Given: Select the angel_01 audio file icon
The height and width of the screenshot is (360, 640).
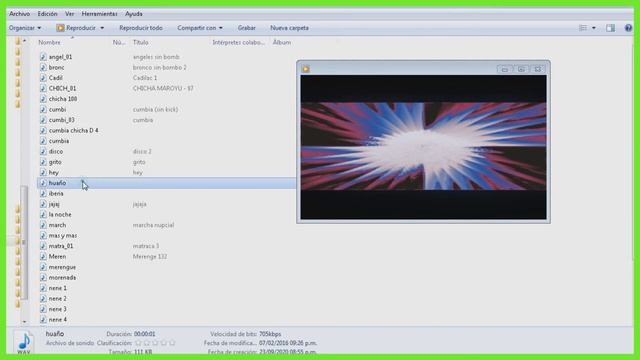Looking at the screenshot, I should coord(43,57).
